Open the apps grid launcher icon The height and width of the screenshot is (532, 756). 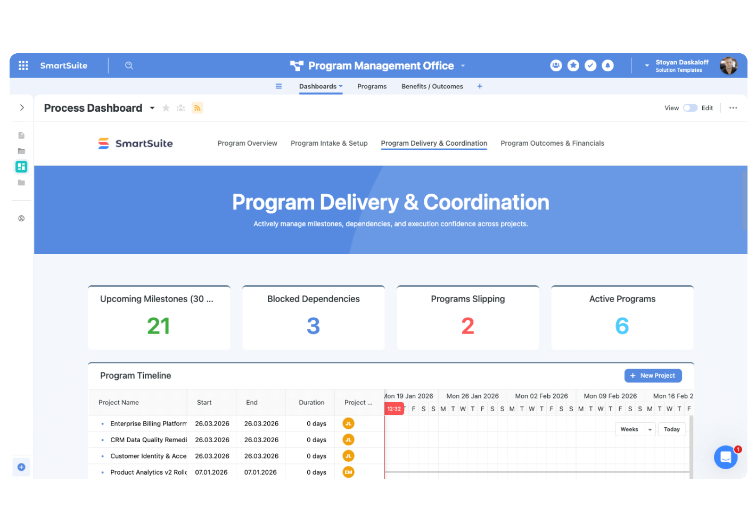(23, 65)
